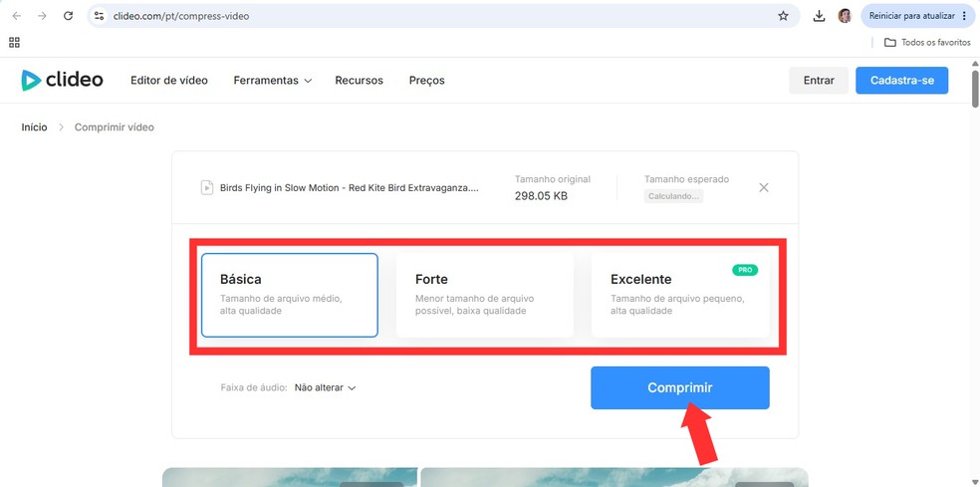Click the 298.05 KB size value
This screenshot has height=487, width=980.
541,195
